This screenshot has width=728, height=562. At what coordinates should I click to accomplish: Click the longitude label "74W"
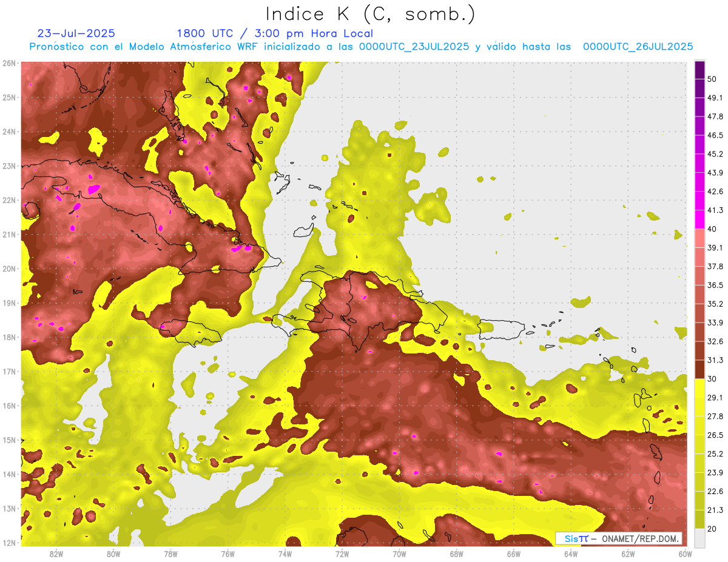click(285, 554)
